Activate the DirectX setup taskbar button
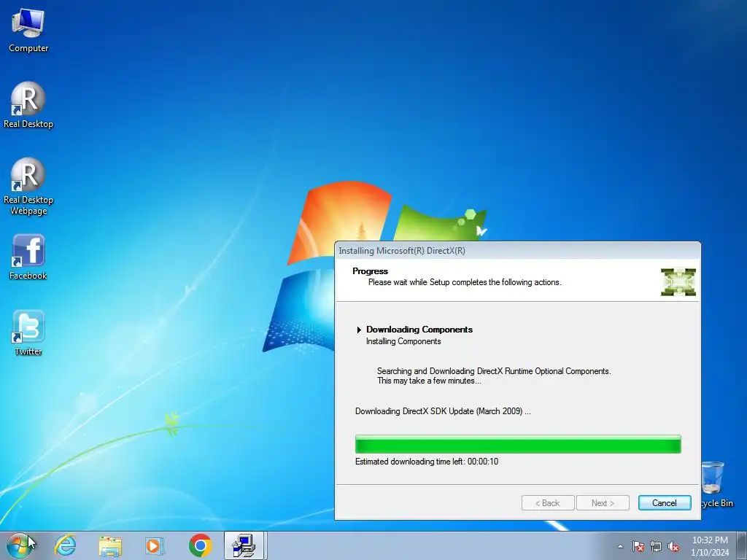 245,545
